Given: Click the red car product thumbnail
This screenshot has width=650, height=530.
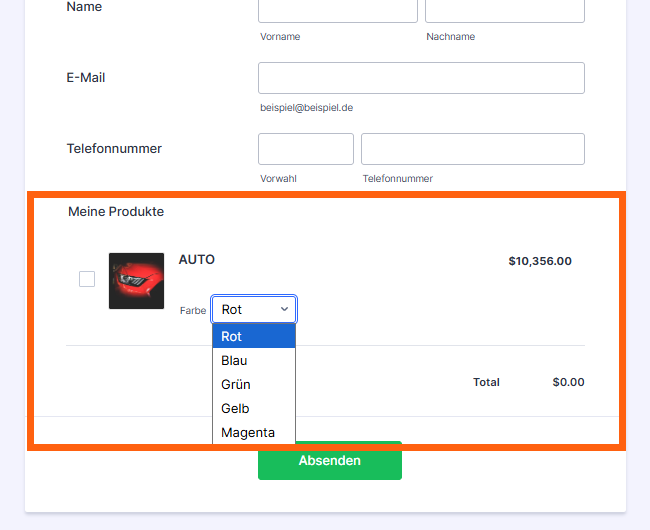Looking at the screenshot, I should [136, 281].
